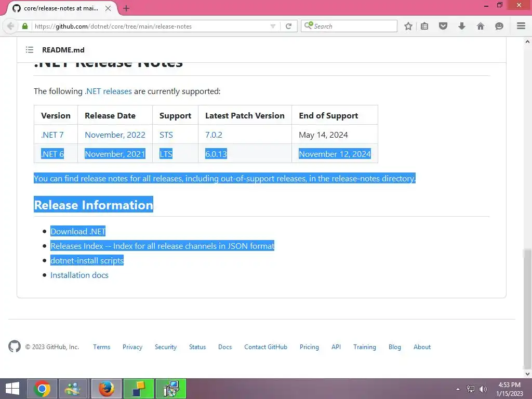
Task: Open the URL history dropdown arrow
Action: click(273, 26)
